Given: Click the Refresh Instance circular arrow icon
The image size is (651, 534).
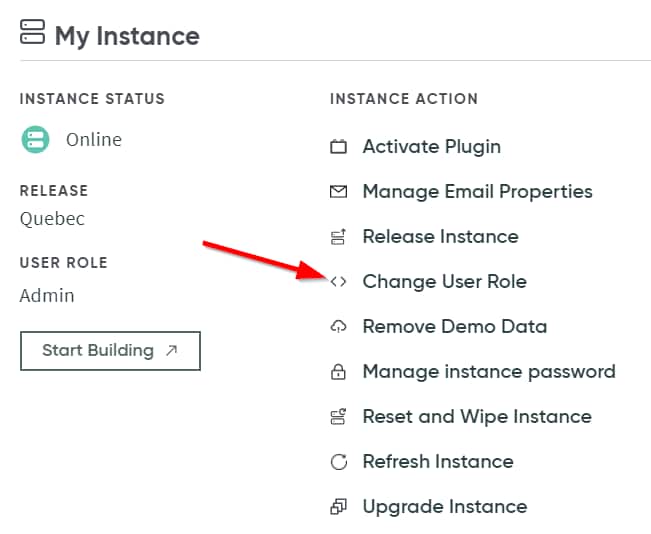Looking at the screenshot, I should point(338,462).
